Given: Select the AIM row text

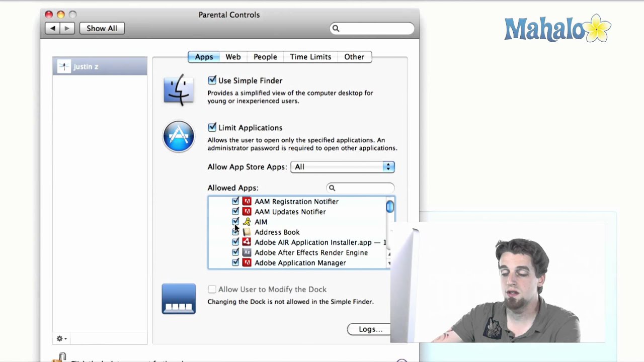Looking at the screenshot, I should [261, 222].
